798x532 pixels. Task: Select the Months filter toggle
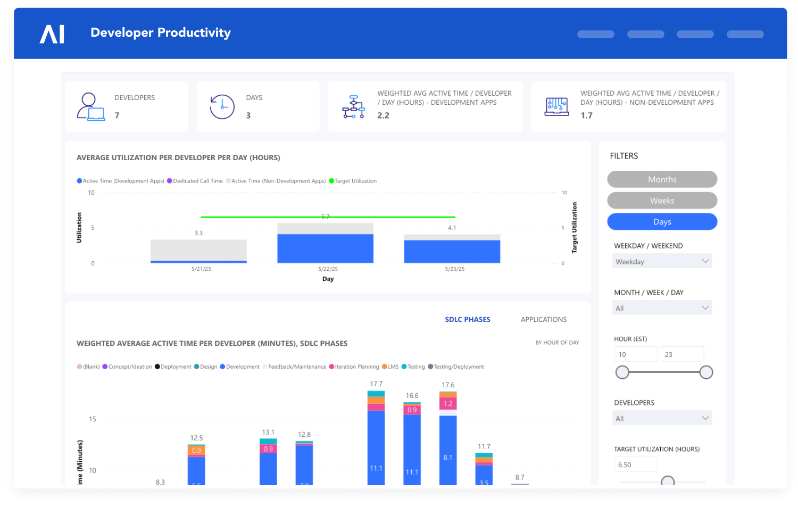(x=662, y=179)
